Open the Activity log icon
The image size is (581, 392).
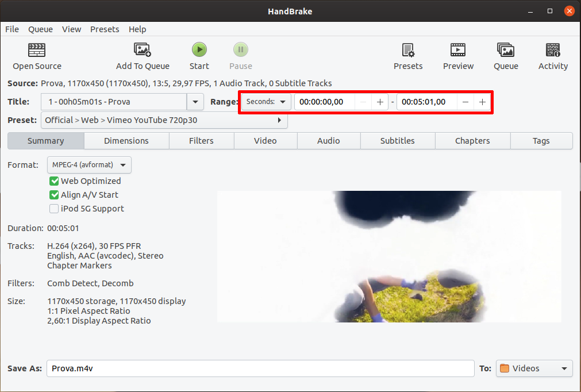[553, 51]
